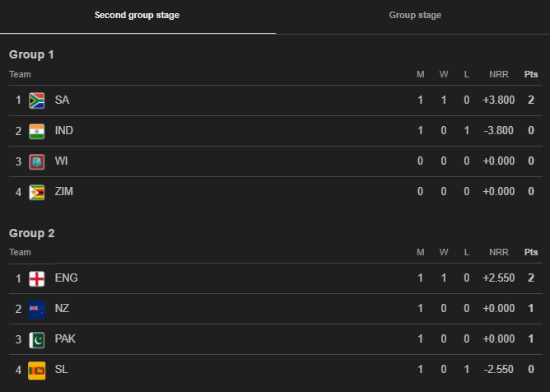Click the New Zealand flag icon
The width and height of the screenshot is (550, 392).
tap(36, 309)
